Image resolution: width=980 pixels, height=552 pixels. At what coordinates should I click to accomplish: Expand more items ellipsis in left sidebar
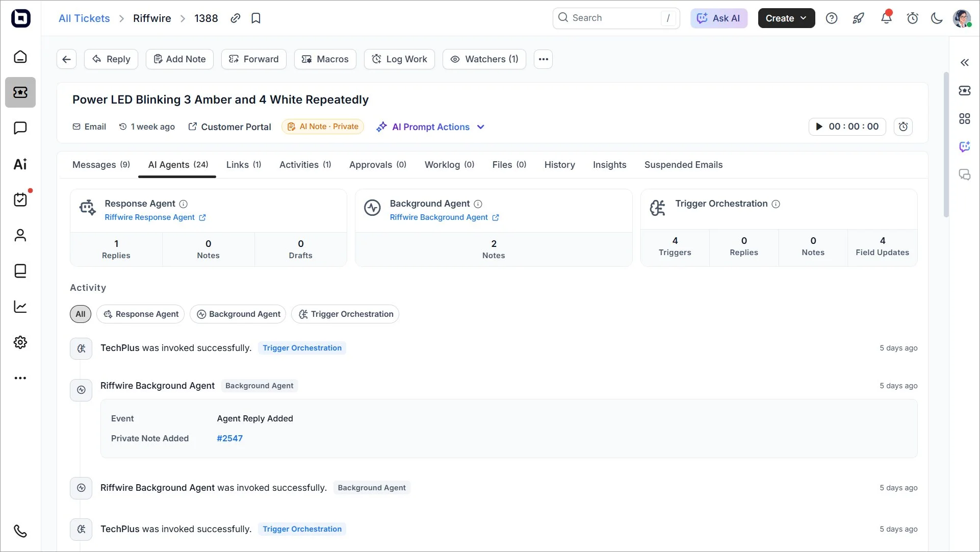(x=20, y=378)
